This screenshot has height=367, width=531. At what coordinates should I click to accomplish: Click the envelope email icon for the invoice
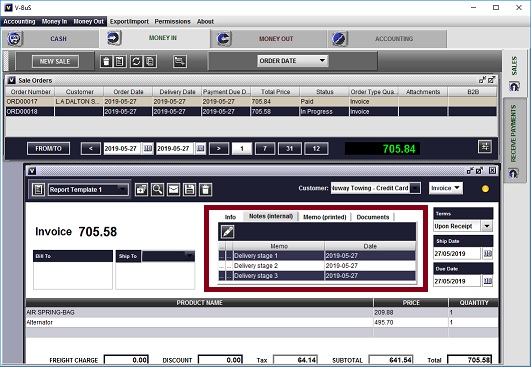[x=173, y=189]
